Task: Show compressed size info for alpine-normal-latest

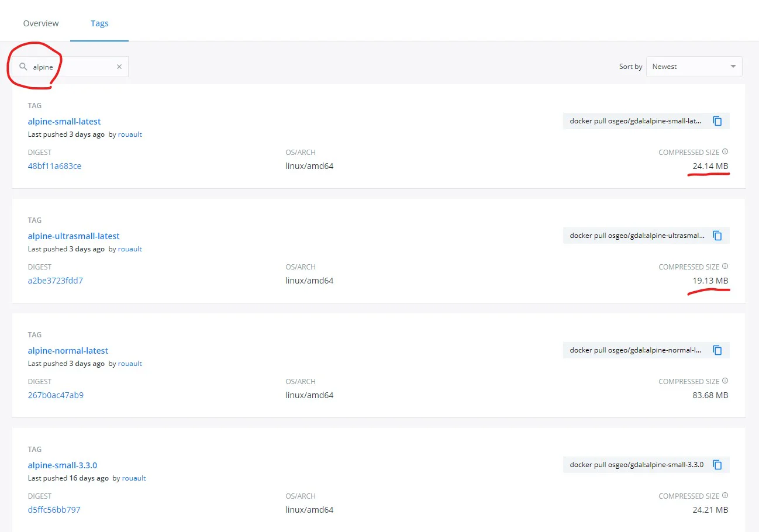Action: pos(725,381)
